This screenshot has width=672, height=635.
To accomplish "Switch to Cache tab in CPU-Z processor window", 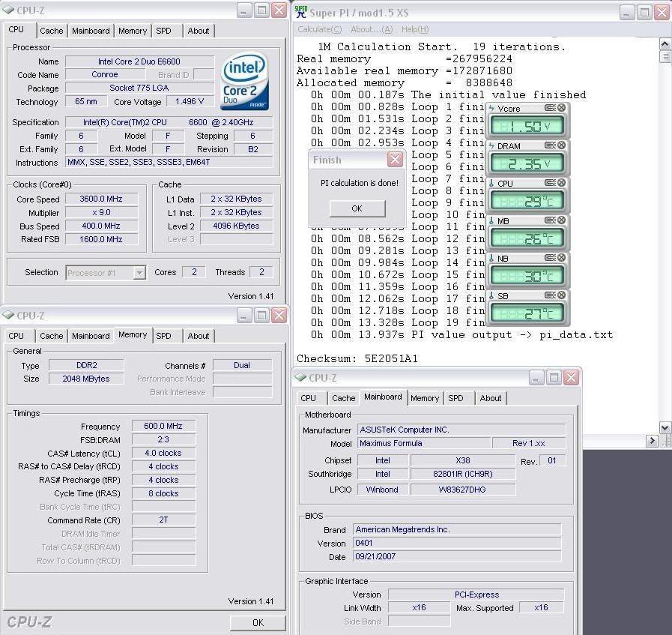I will 52,31.
